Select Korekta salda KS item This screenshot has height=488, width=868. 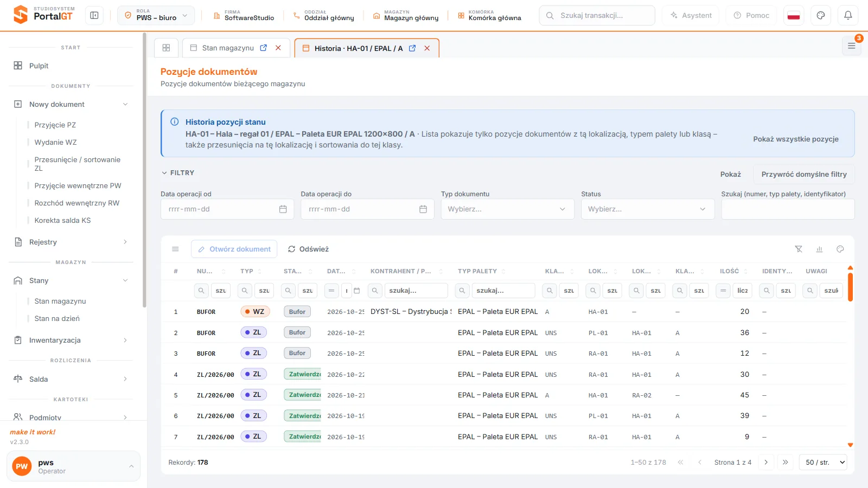[62, 220]
